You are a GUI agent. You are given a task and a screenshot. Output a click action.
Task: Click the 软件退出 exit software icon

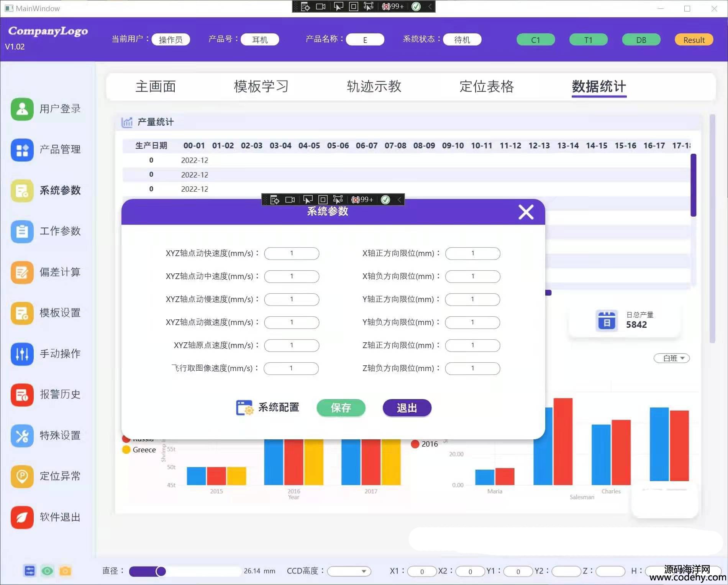click(22, 517)
